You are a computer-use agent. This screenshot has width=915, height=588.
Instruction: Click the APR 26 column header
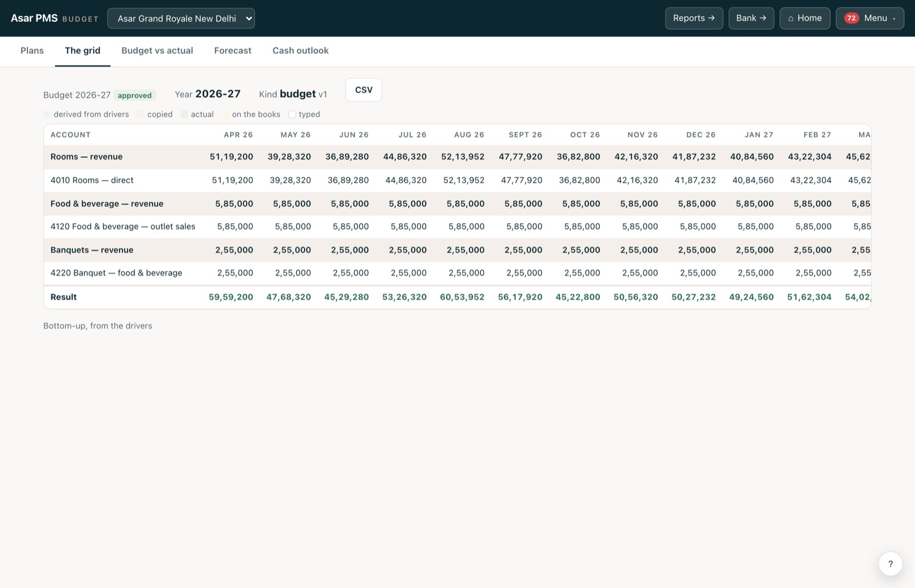click(238, 135)
